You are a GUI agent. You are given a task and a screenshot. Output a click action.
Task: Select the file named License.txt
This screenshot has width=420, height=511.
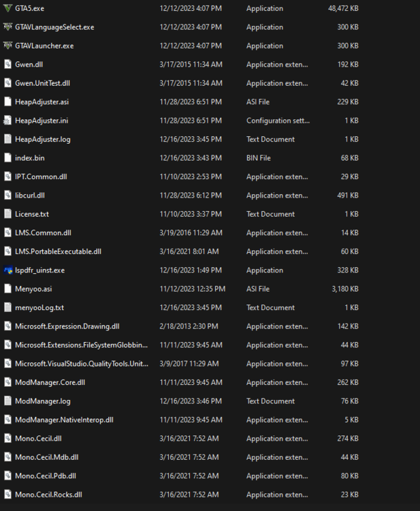pos(32,214)
